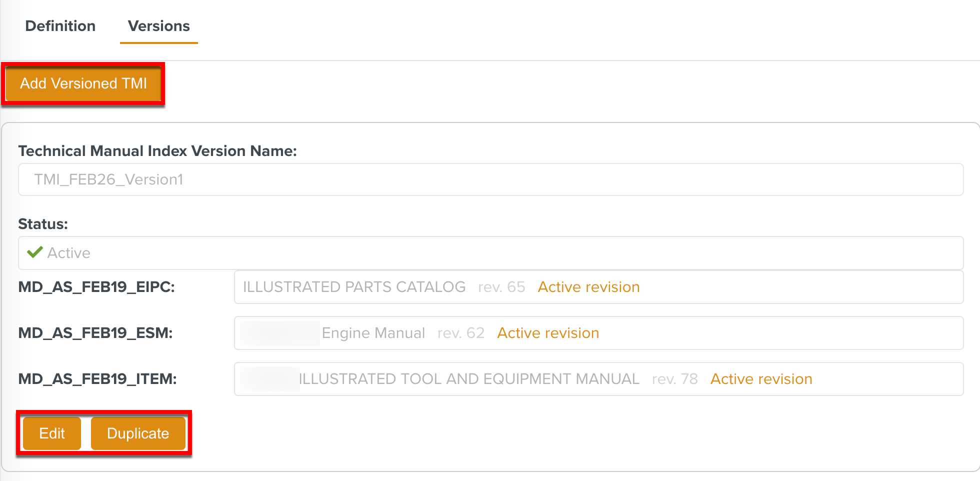Click the Technical Manual Index Version Name label
980x481 pixels.
[x=157, y=151]
